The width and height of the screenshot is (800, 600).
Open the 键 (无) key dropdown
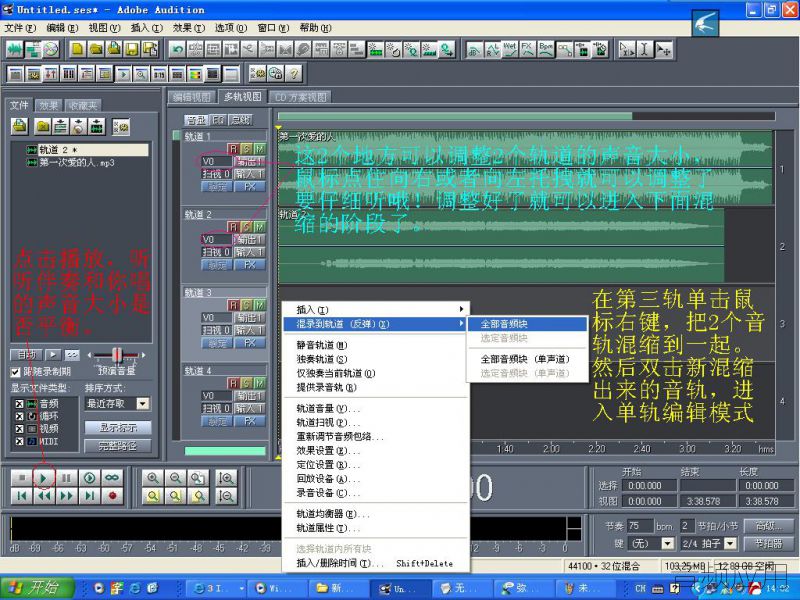(x=668, y=543)
